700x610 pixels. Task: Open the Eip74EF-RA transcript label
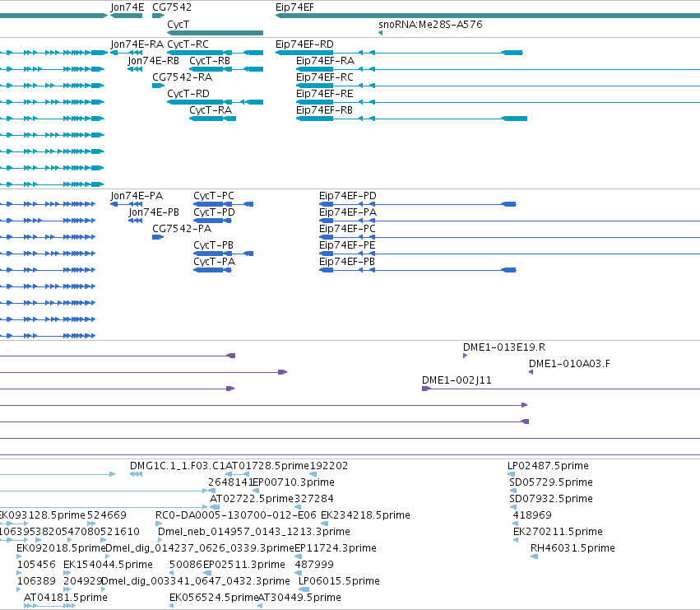(326, 61)
